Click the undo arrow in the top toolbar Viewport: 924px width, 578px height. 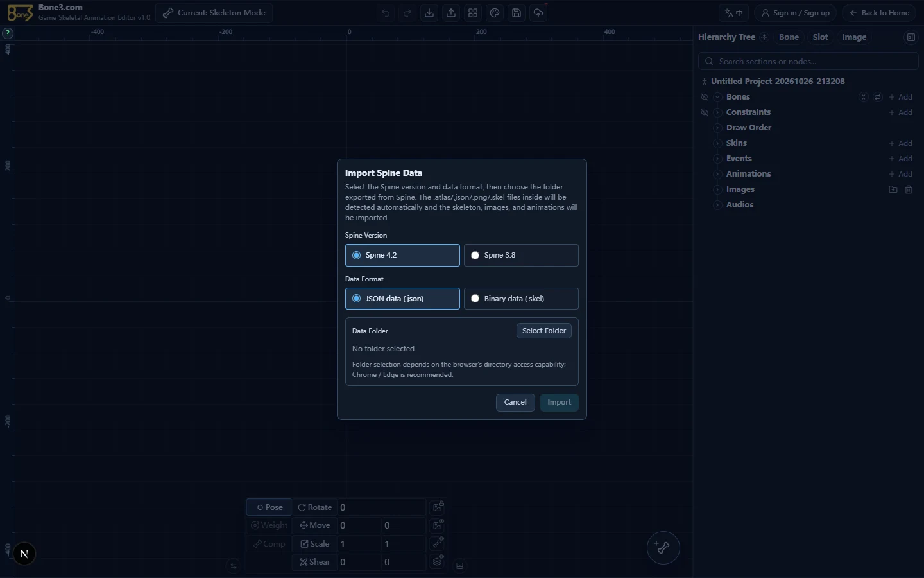click(x=386, y=13)
